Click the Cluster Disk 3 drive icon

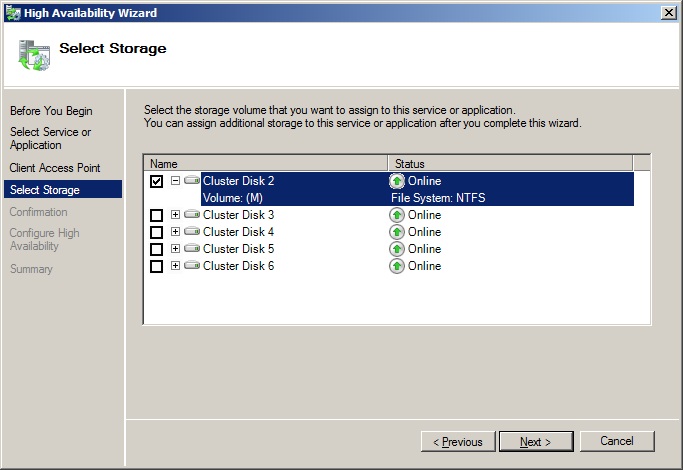tap(192, 215)
